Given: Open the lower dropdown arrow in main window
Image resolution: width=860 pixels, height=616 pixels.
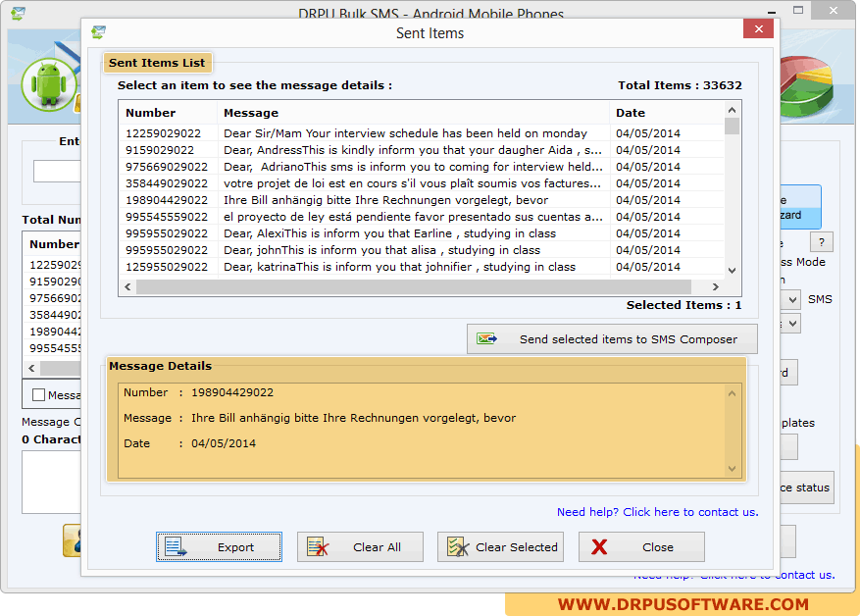Looking at the screenshot, I should [x=792, y=324].
